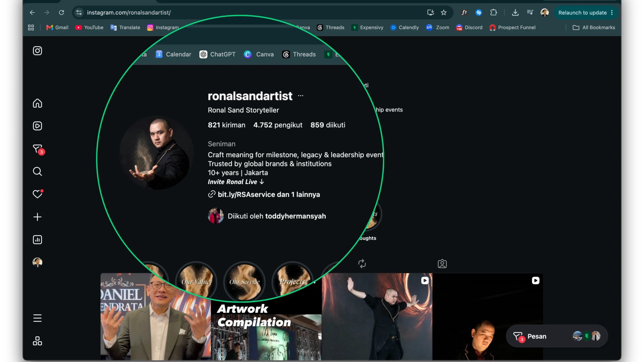
Task: Open Chrome three-dot menu
Action: click(612, 13)
